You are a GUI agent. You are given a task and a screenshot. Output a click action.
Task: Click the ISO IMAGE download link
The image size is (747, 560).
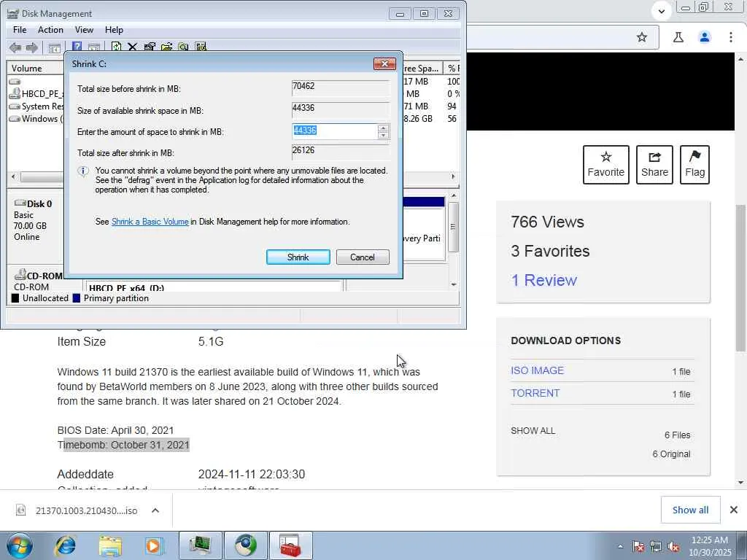[537, 370]
